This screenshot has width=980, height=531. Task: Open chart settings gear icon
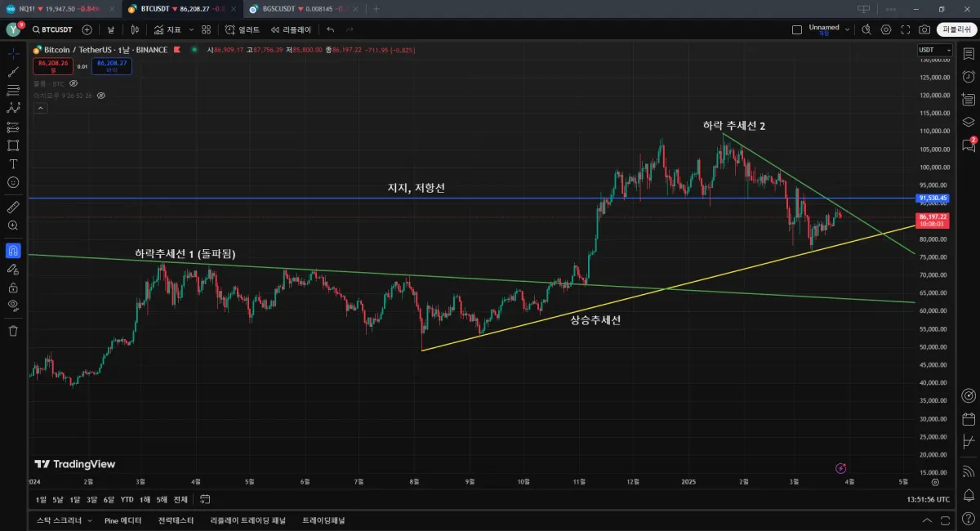coord(886,29)
